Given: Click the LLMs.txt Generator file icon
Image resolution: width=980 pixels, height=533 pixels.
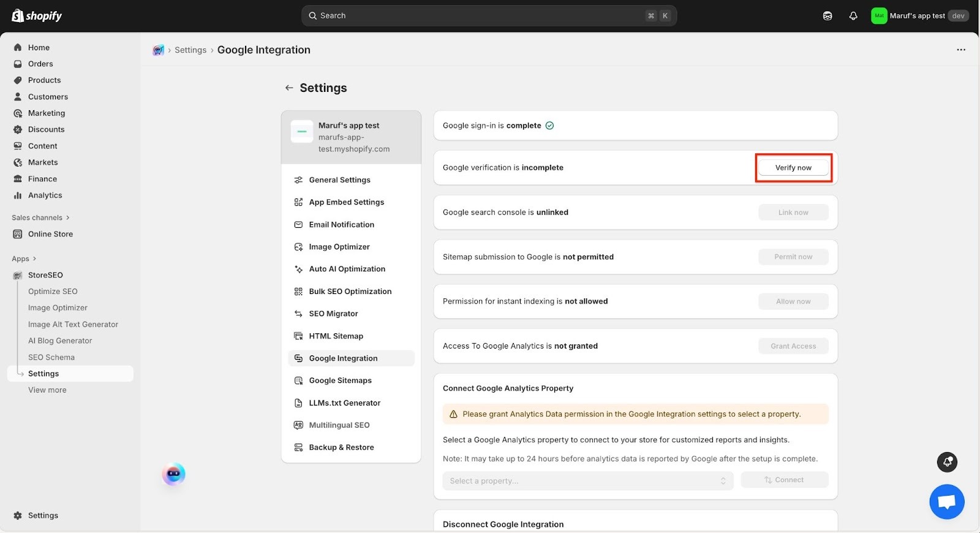Looking at the screenshot, I should [298, 403].
